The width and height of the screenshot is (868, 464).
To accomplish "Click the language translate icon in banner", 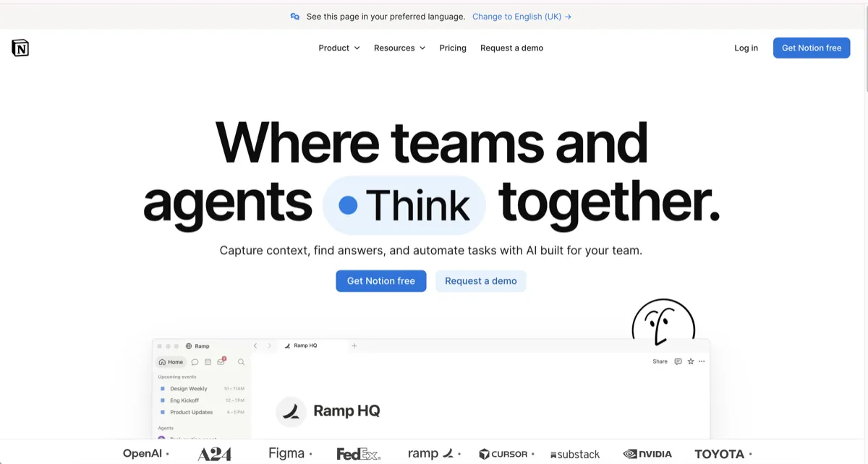I will click(x=295, y=17).
